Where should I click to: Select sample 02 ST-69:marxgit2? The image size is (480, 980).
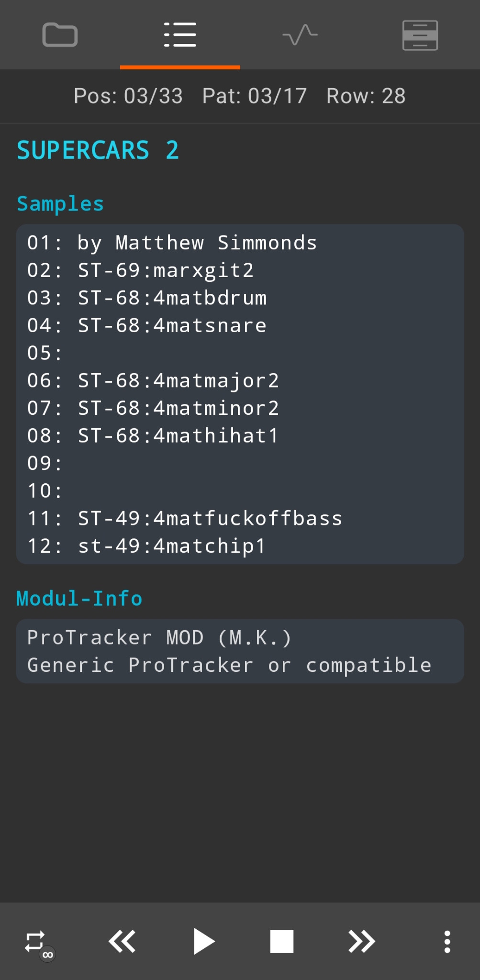165,270
